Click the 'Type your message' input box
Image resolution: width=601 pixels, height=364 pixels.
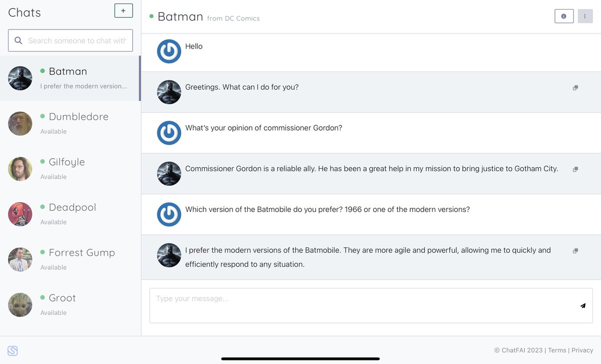[x=371, y=305]
